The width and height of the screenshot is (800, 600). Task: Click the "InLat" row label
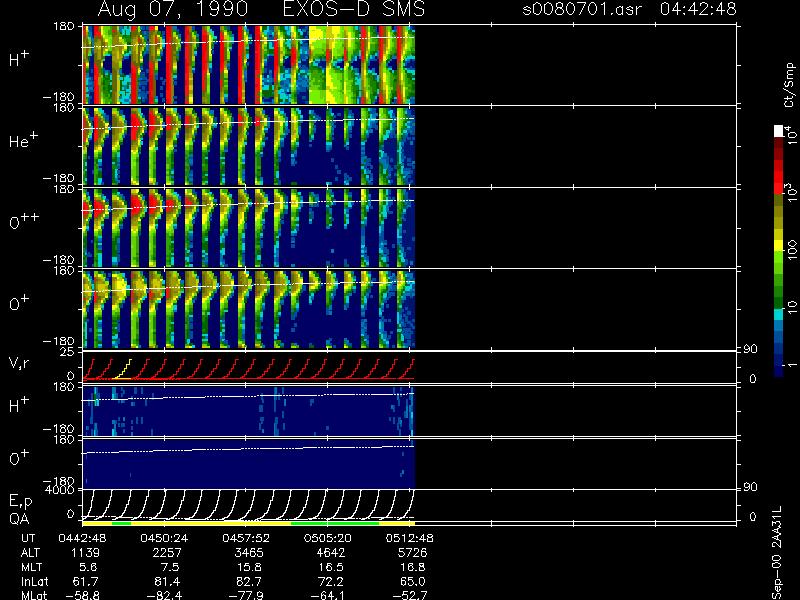(x=34, y=581)
